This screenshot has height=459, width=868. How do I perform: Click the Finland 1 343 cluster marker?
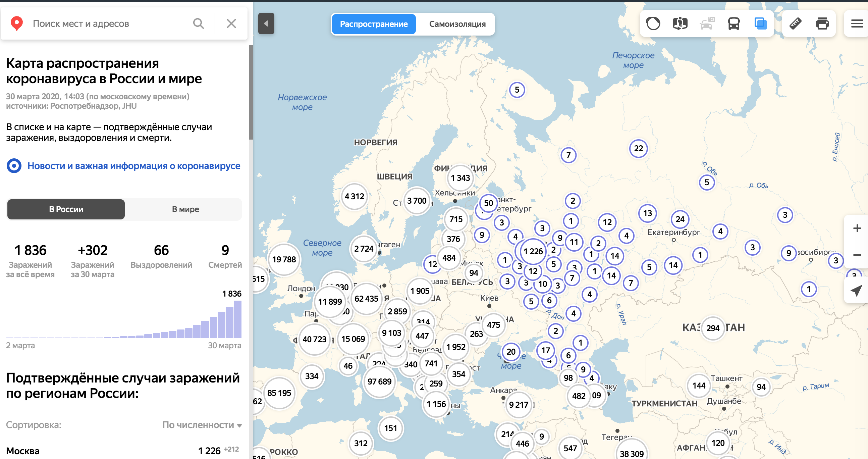460,178
